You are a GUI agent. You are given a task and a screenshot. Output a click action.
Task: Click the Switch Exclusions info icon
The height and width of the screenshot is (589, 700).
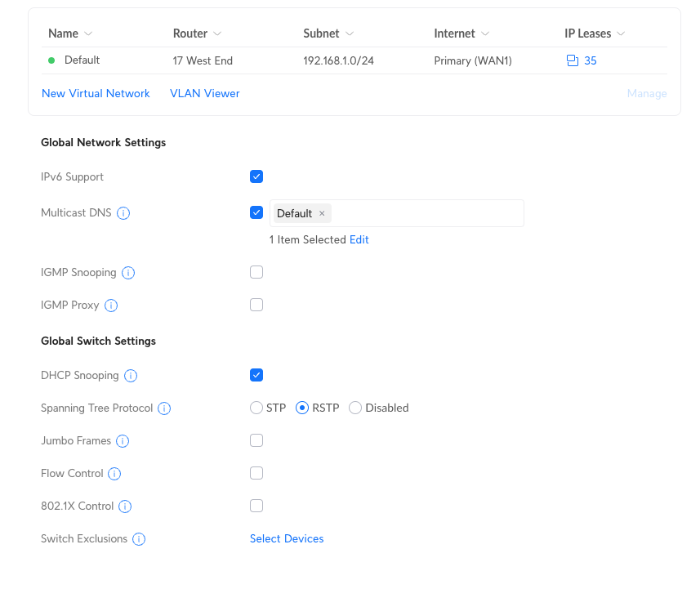pos(139,539)
